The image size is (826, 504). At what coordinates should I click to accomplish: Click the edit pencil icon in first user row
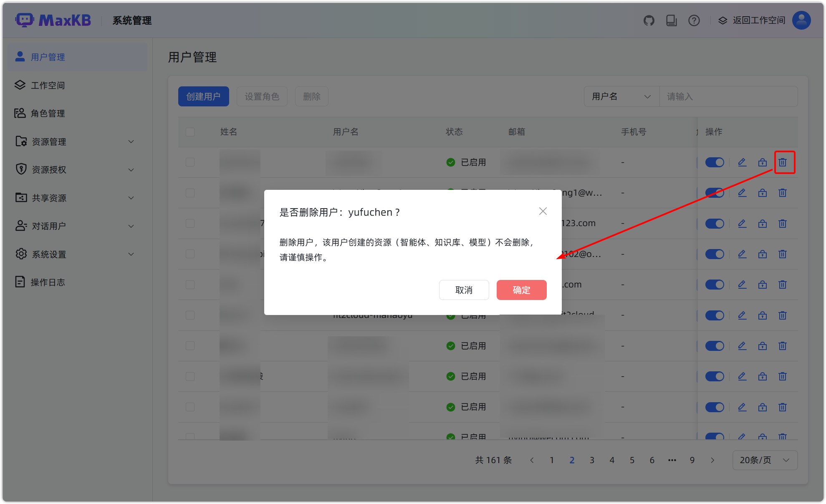pos(742,162)
